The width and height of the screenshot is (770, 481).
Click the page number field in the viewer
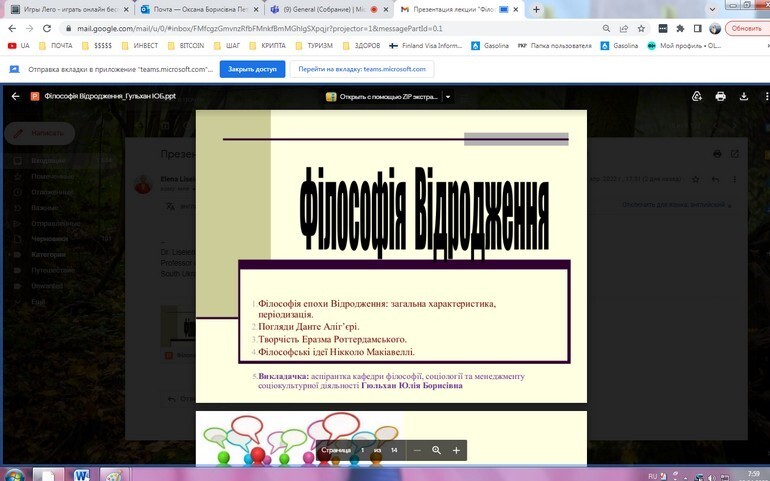point(362,451)
